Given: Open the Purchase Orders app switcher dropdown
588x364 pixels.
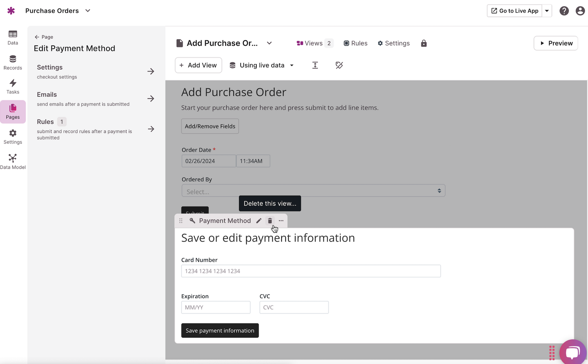Looking at the screenshot, I should [87, 11].
